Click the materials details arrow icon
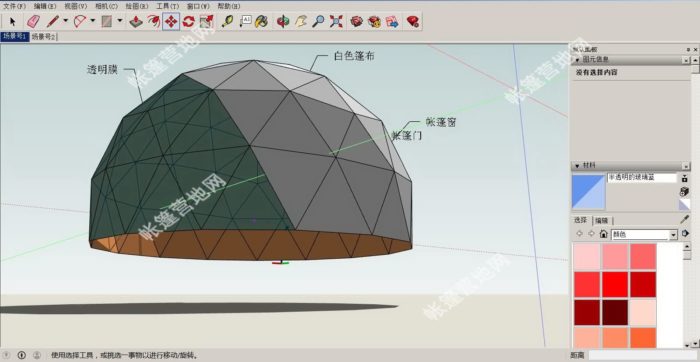The width and height of the screenshot is (700, 362). point(685,233)
